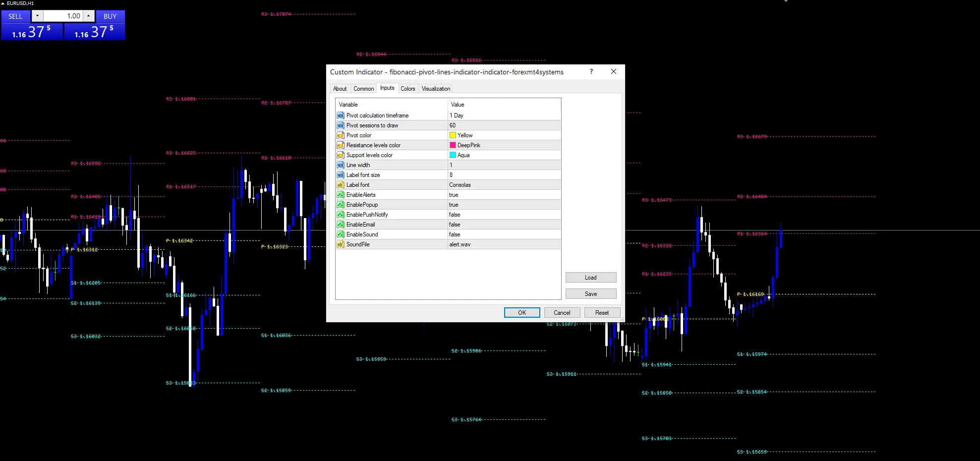Close the Custom Indicator dialog
The height and width of the screenshot is (461, 980).
pos(614,72)
